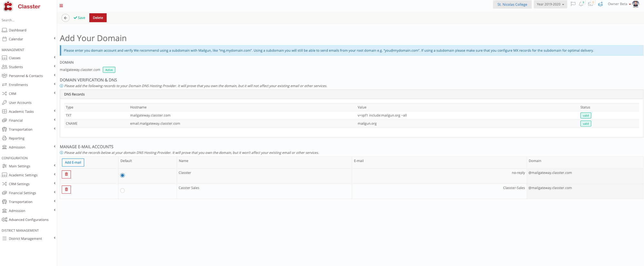644x266 pixels.
Task: Set Casster Sales as default email
Action: point(122,190)
